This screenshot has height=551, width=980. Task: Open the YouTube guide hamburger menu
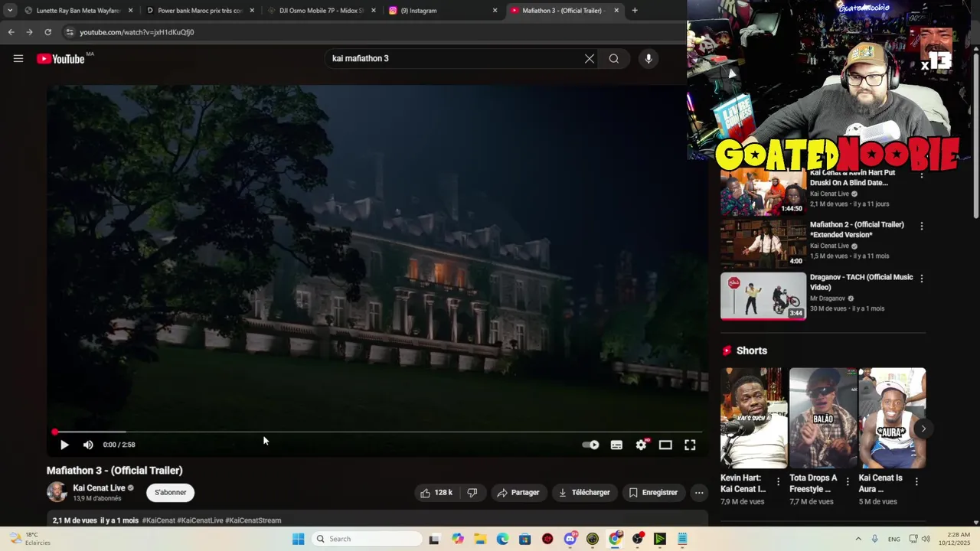[18, 59]
